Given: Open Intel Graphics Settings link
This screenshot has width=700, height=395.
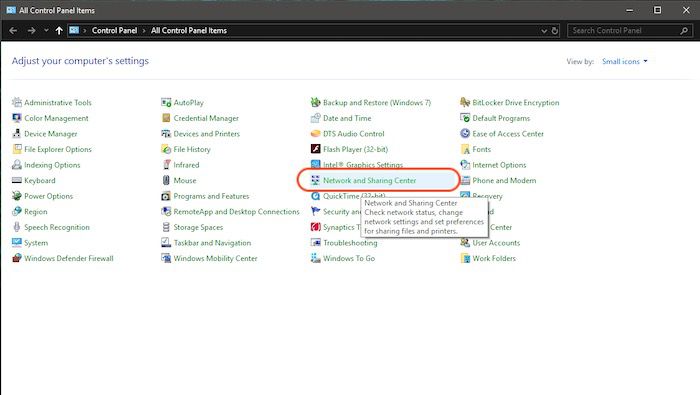Looking at the screenshot, I should pos(362,165).
